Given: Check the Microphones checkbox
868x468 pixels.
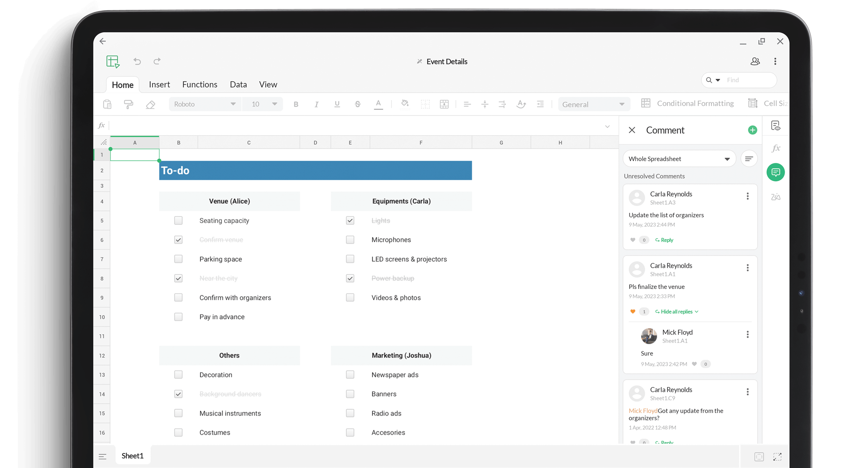Looking at the screenshot, I should [x=350, y=239].
